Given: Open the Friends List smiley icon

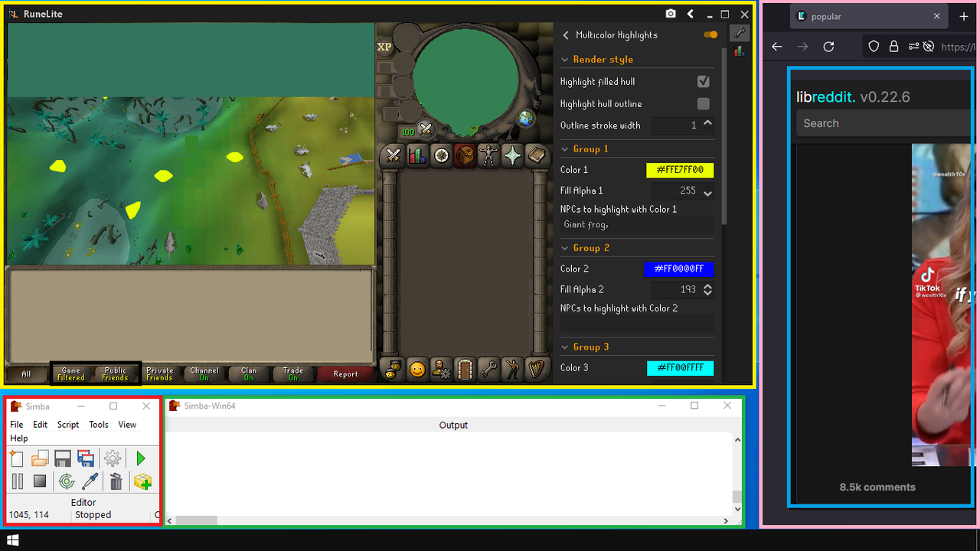Looking at the screenshot, I should (x=417, y=370).
